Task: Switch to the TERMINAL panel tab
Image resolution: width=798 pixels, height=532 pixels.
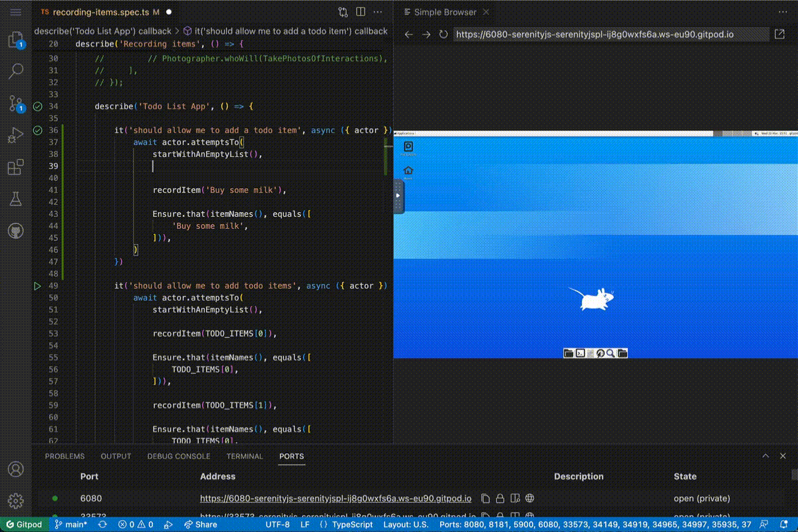Action: point(245,456)
